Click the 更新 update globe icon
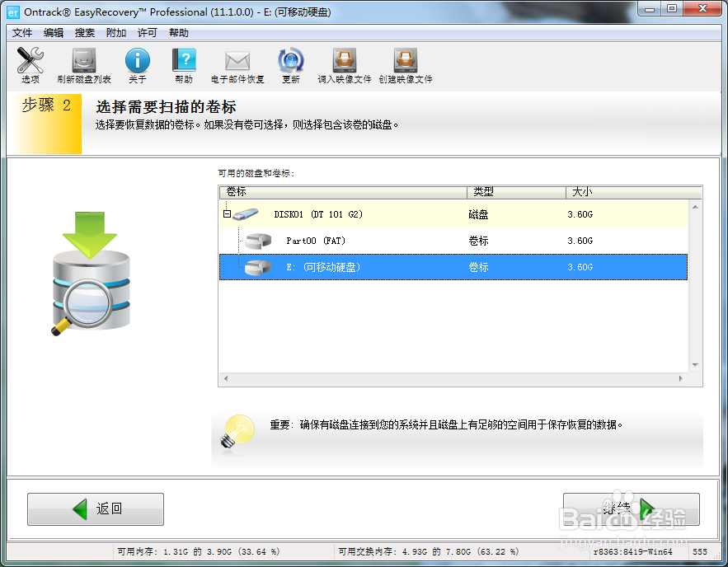Screen dimensions: 728x567 tap(291, 66)
